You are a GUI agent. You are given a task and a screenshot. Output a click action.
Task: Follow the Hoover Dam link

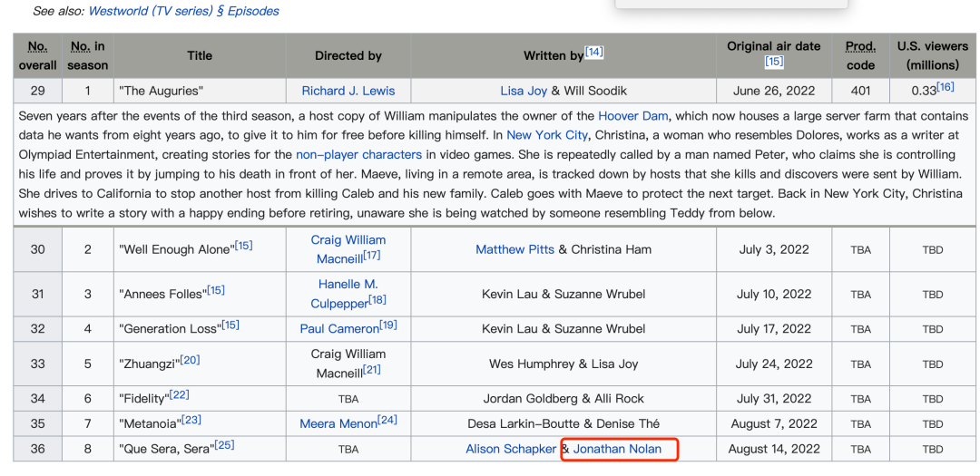[633, 116]
